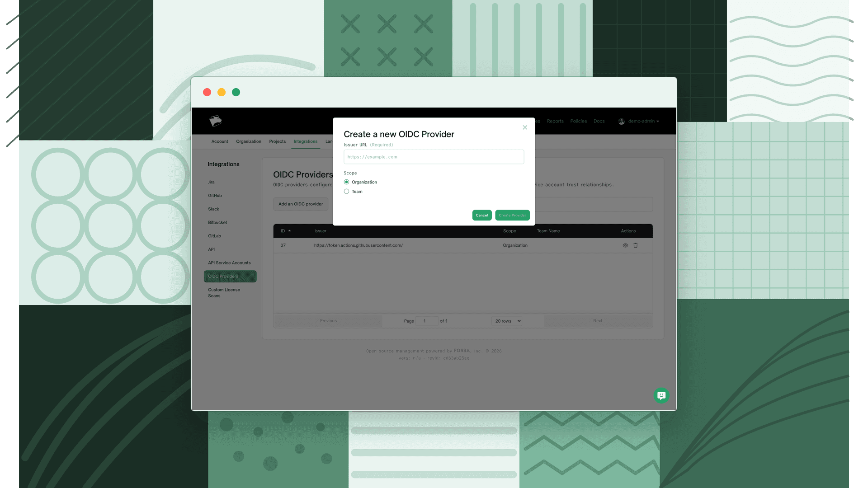
Task: Open the demo-admin user dropdown
Action: tap(644, 121)
